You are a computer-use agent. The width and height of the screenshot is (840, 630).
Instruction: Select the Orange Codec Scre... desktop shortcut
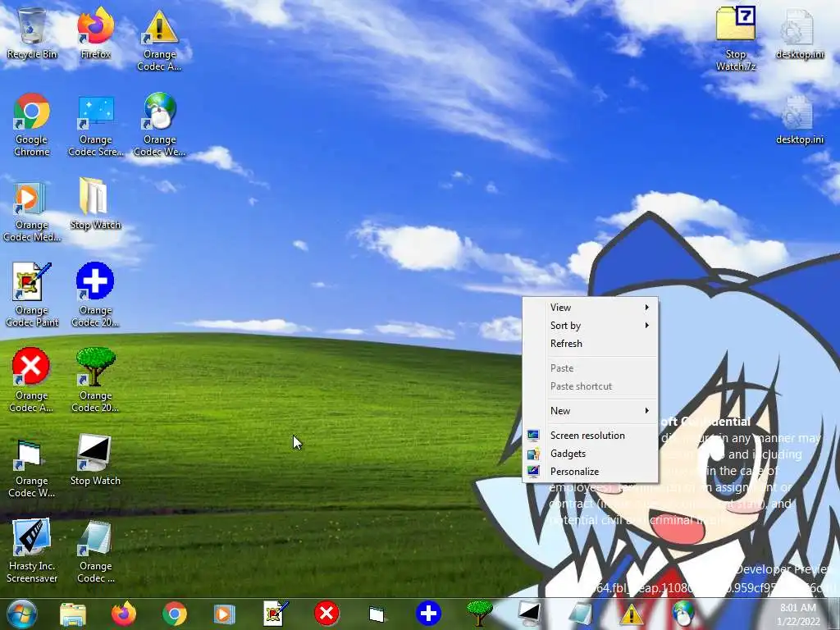pyautogui.click(x=95, y=125)
